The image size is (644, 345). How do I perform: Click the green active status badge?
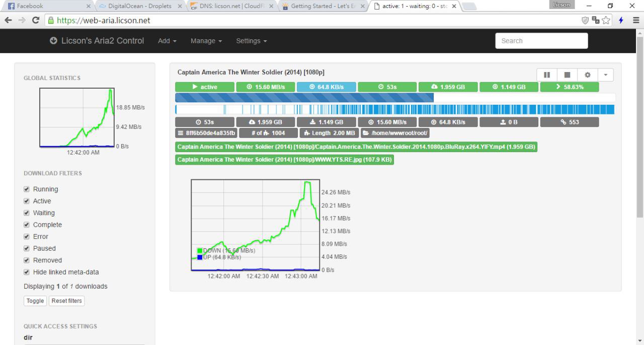pyautogui.click(x=205, y=87)
